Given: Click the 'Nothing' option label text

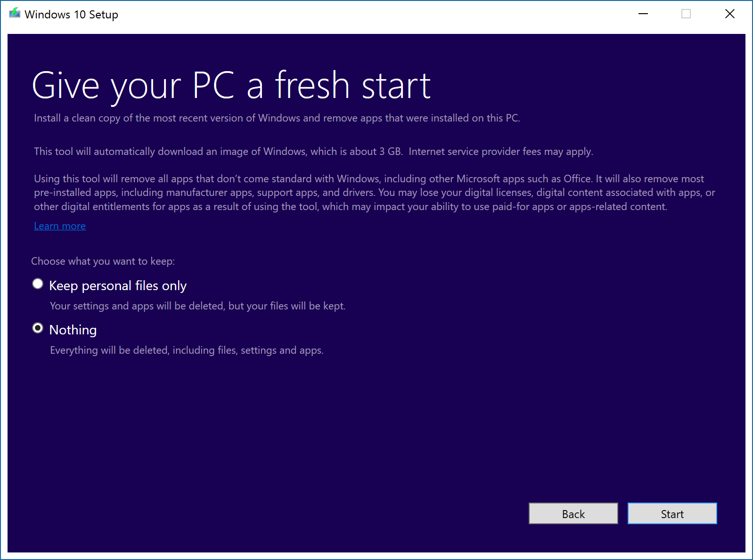Looking at the screenshot, I should coord(73,330).
